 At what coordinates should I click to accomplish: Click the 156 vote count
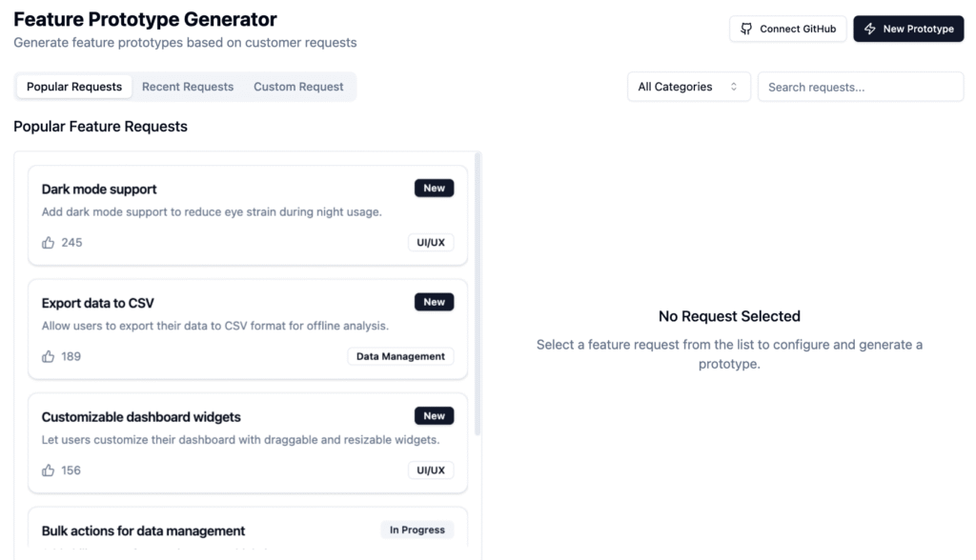(x=71, y=470)
